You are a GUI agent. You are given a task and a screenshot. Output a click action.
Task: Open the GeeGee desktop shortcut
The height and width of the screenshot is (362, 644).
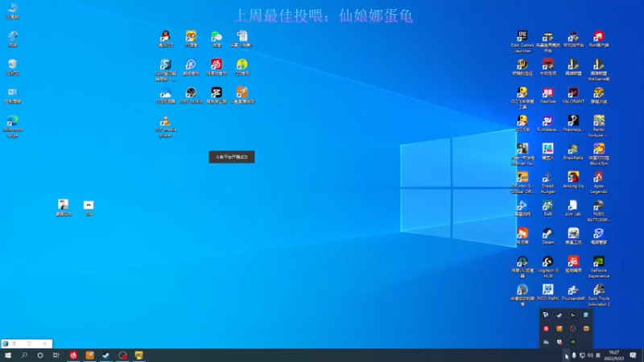pos(547,95)
